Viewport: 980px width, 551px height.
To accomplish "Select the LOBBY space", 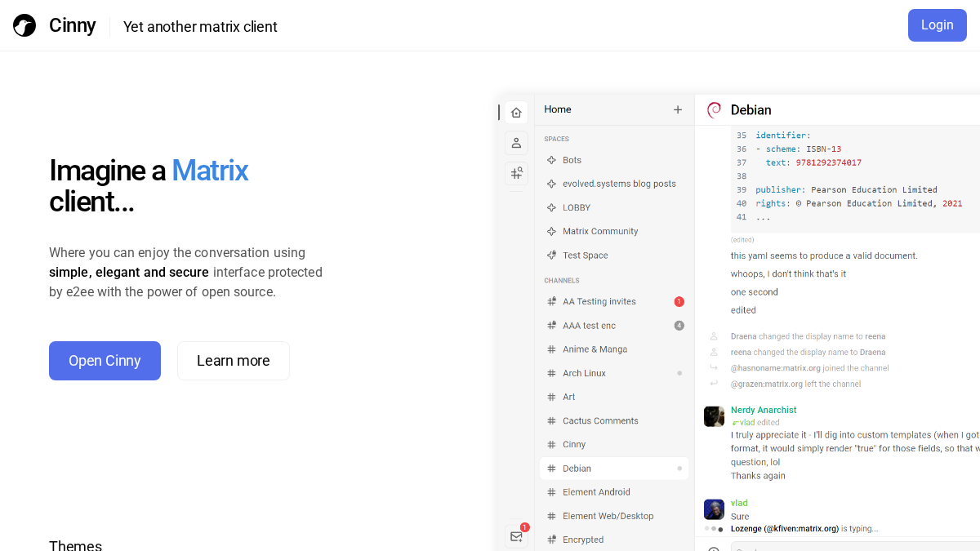I will 614,207.
